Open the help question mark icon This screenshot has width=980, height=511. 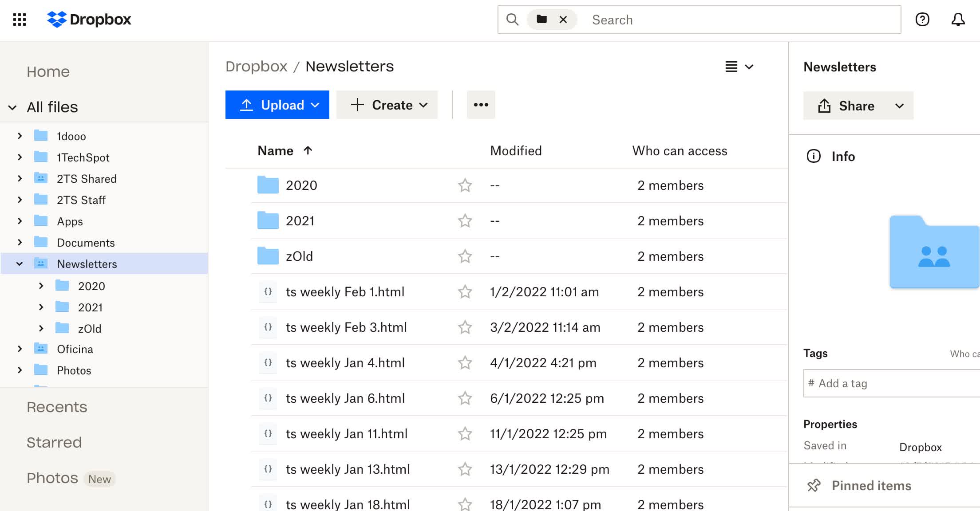pos(922,20)
